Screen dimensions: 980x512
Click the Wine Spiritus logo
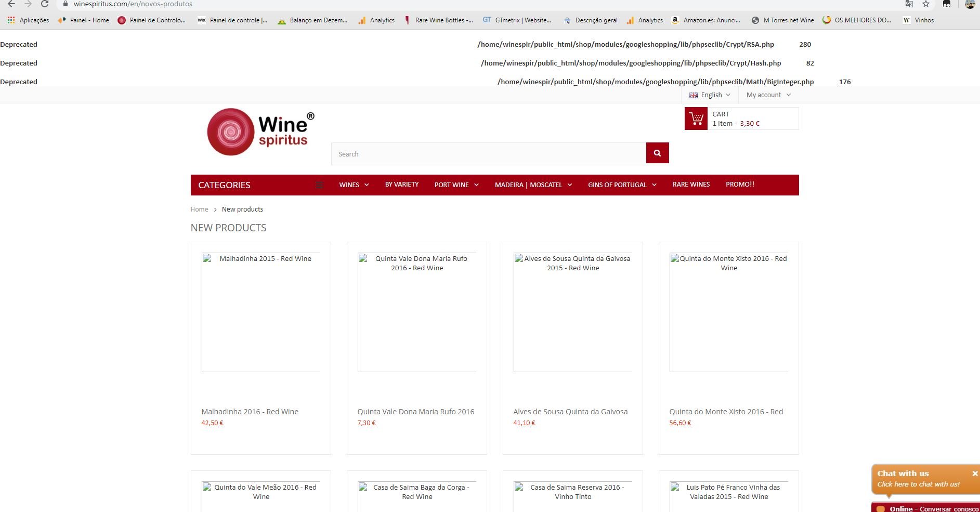pyautogui.click(x=260, y=132)
